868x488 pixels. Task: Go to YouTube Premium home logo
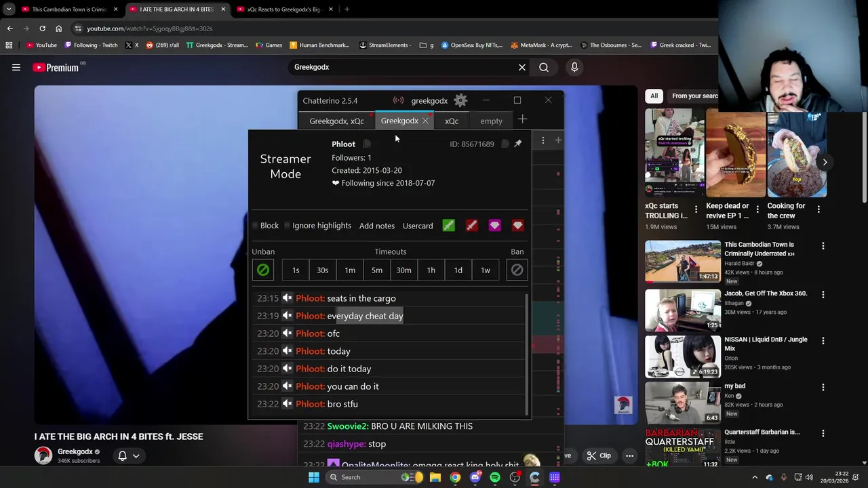pyautogui.click(x=56, y=67)
